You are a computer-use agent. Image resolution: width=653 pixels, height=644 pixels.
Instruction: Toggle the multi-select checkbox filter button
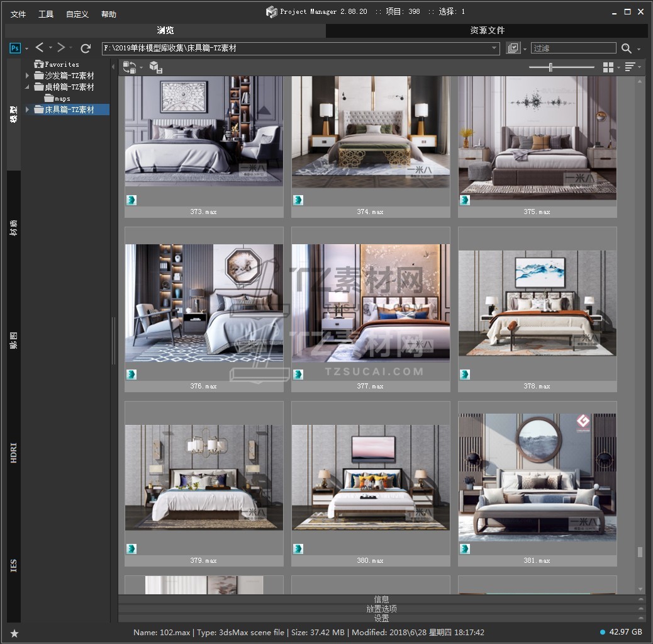pos(513,48)
